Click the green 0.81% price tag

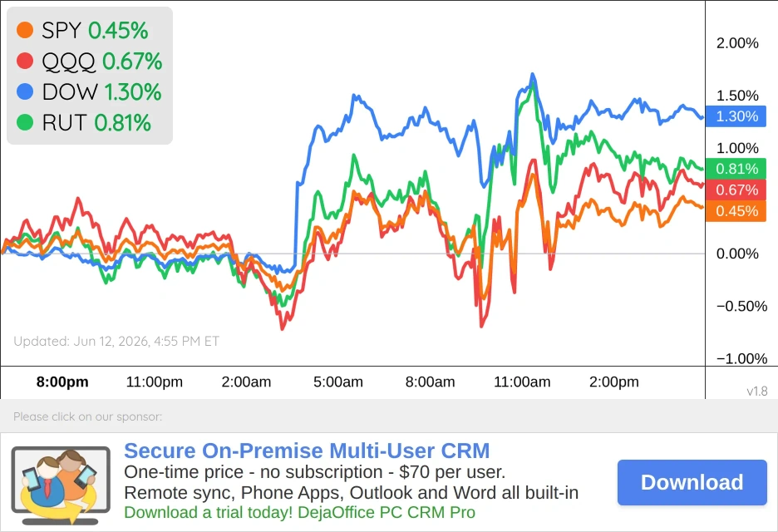pyautogui.click(x=736, y=169)
